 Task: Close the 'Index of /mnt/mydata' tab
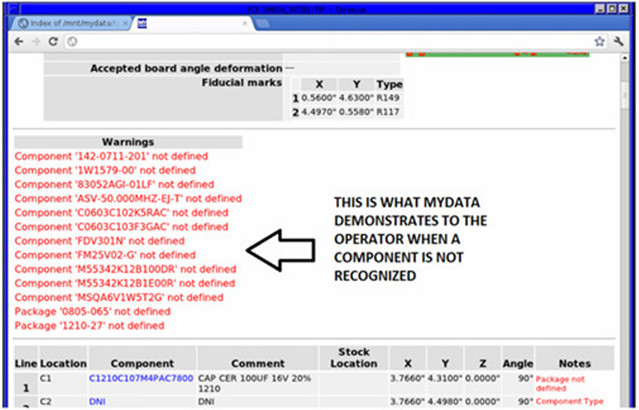click(x=126, y=23)
